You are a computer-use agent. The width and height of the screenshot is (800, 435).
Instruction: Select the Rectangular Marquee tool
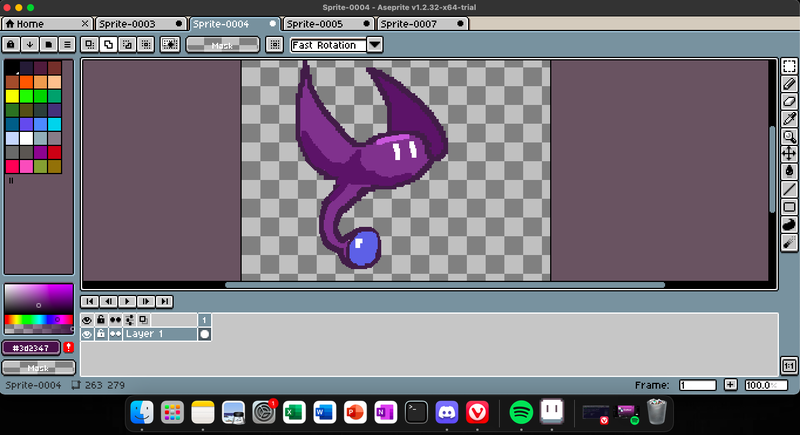tap(789, 66)
